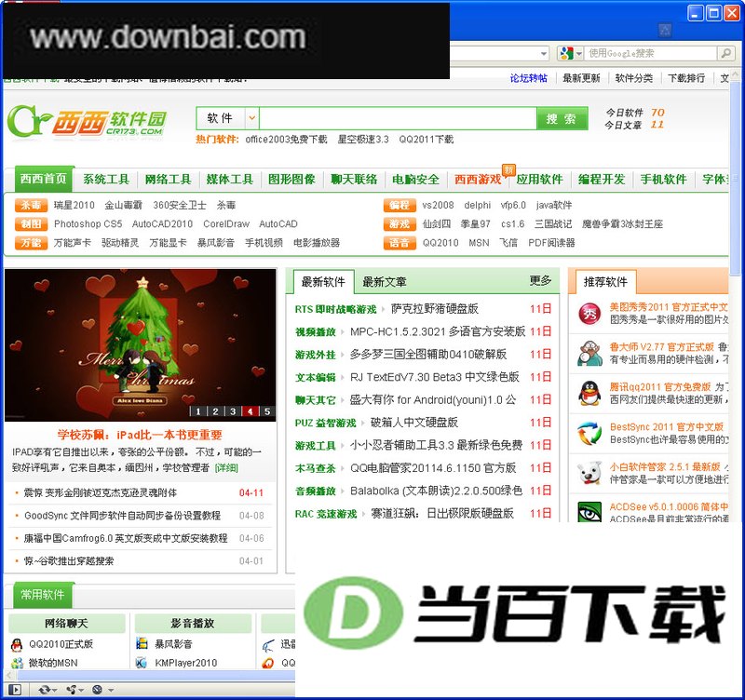
Task: Select the 系统工具 navigation tab
Action: click(x=106, y=179)
